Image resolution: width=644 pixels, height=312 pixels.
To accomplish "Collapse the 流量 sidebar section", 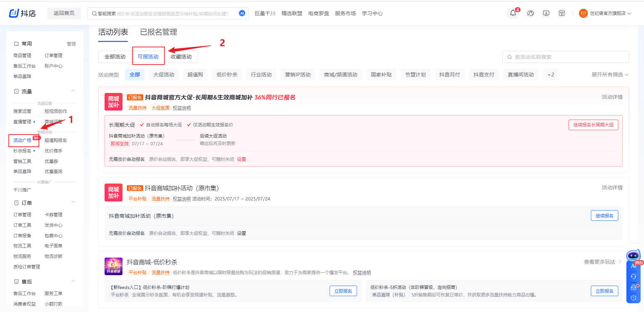I will [73, 91].
